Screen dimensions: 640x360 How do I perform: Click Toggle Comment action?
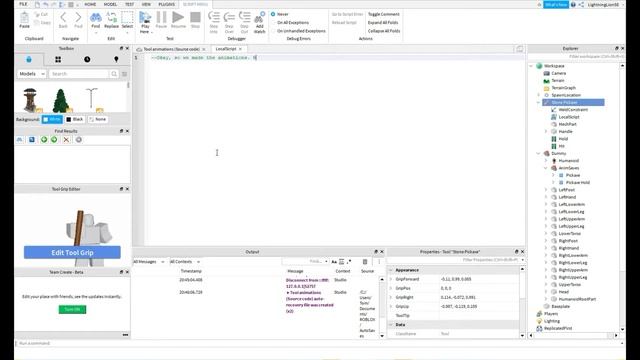tap(384, 14)
